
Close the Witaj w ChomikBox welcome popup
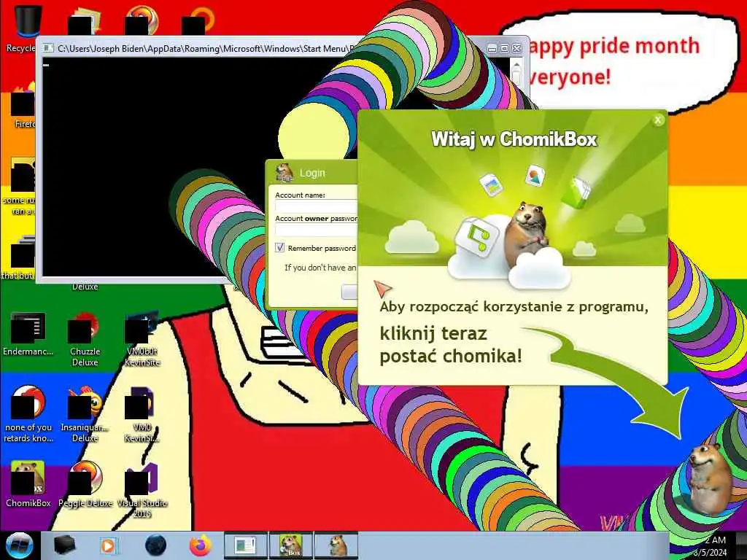point(657,120)
